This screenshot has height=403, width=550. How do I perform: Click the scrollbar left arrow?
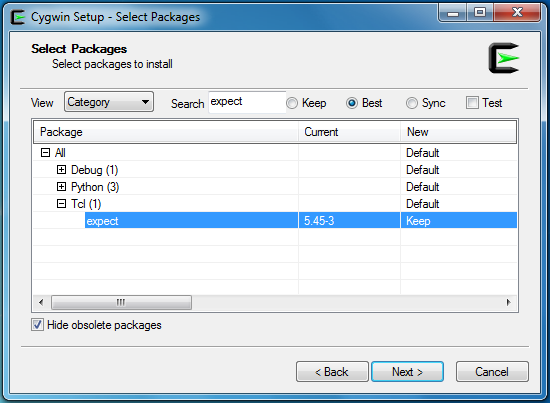pos(41,302)
